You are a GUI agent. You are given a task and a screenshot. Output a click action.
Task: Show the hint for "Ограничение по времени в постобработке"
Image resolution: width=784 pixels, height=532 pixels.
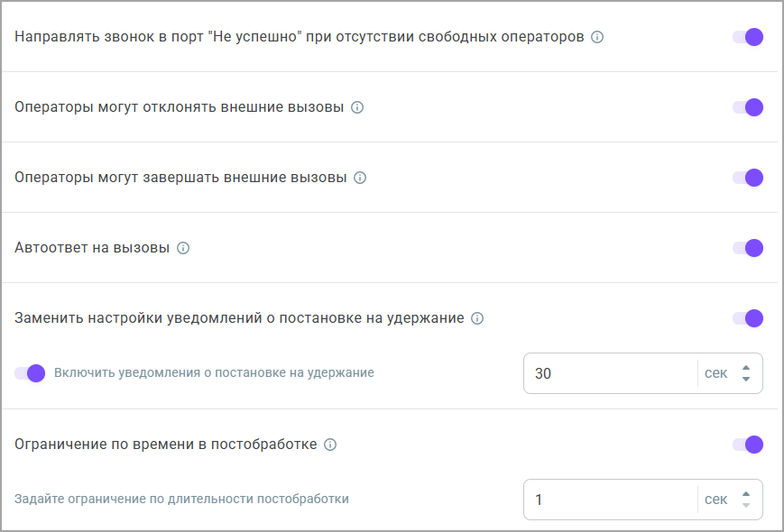(330, 444)
